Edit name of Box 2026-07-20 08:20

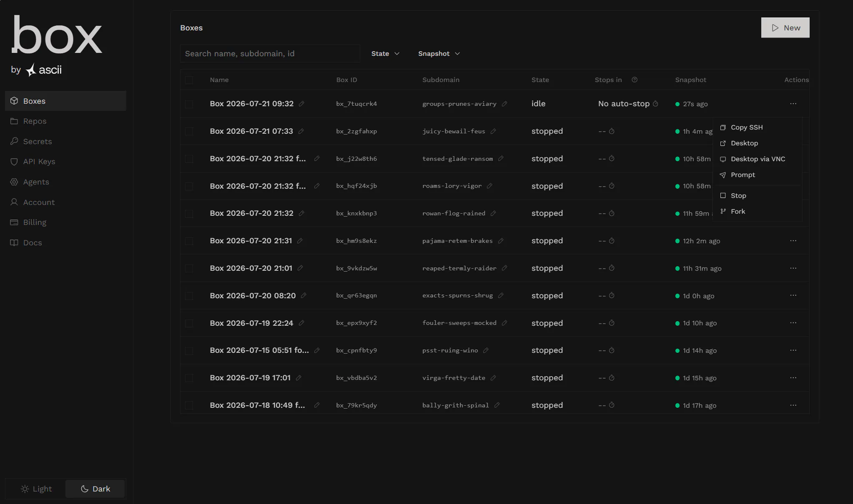pos(304,295)
